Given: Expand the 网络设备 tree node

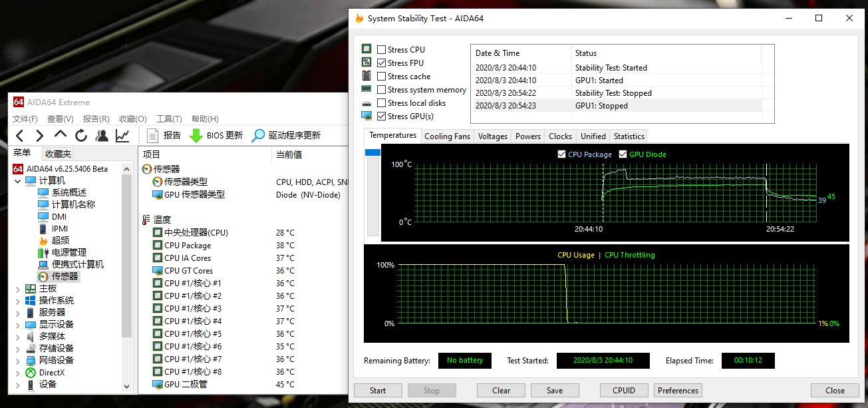Looking at the screenshot, I should pyautogui.click(x=18, y=360).
